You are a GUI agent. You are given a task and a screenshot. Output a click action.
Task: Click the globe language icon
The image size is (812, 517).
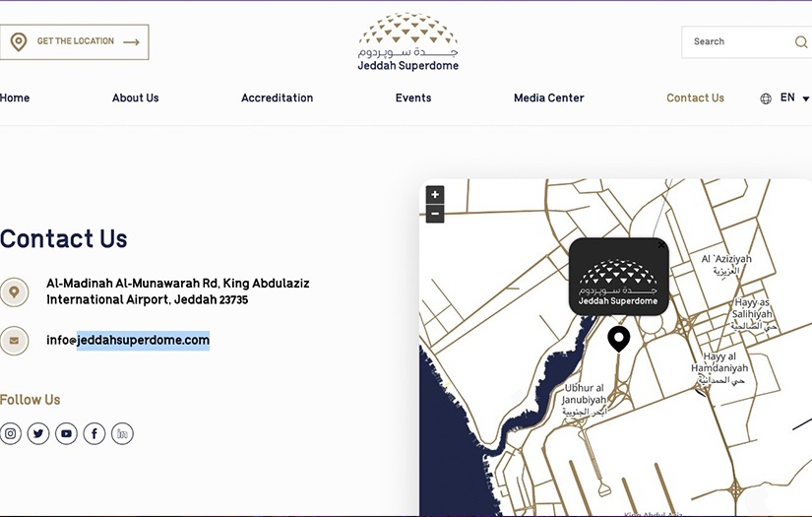tap(766, 98)
